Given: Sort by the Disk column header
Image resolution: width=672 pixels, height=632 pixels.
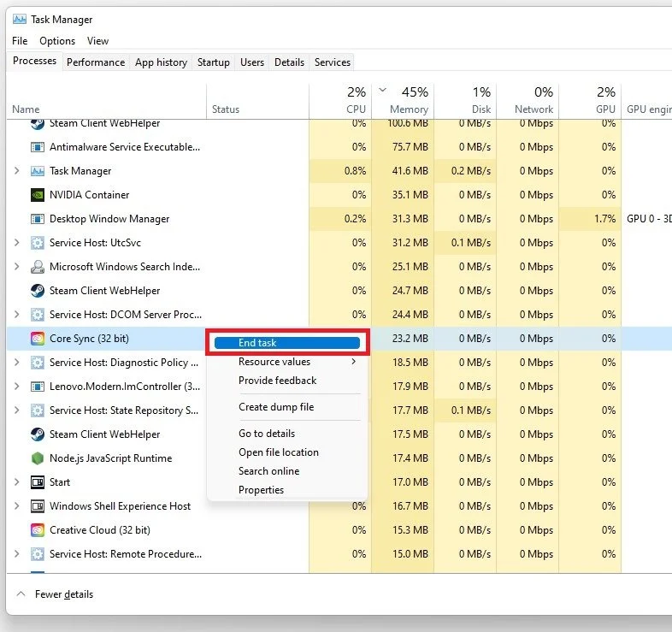Looking at the screenshot, I should tap(465, 102).
